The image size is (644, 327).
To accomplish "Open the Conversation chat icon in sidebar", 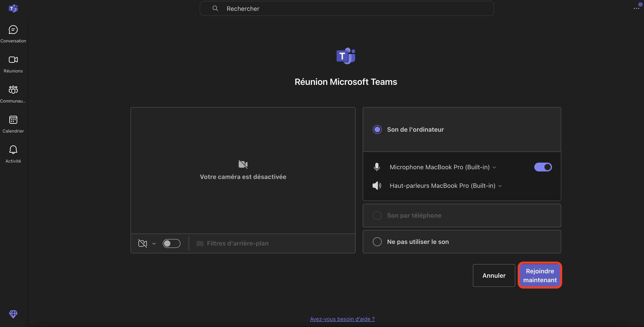I will point(13,30).
